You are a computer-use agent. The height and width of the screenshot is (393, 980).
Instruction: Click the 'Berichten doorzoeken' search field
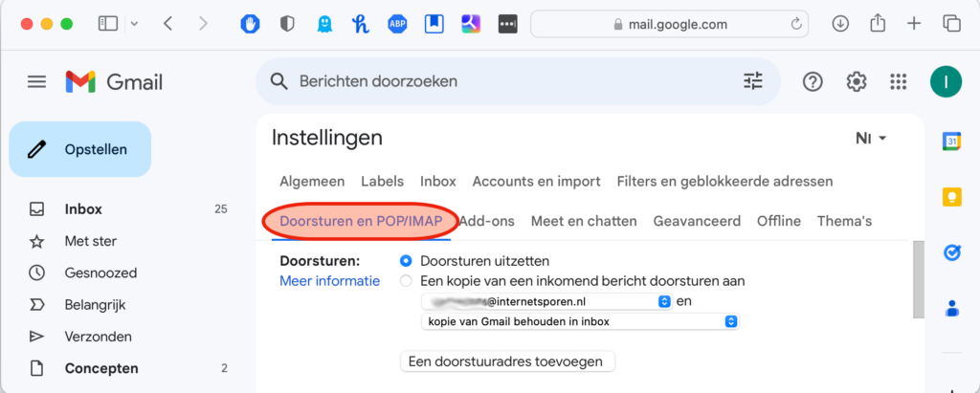(507, 82)
